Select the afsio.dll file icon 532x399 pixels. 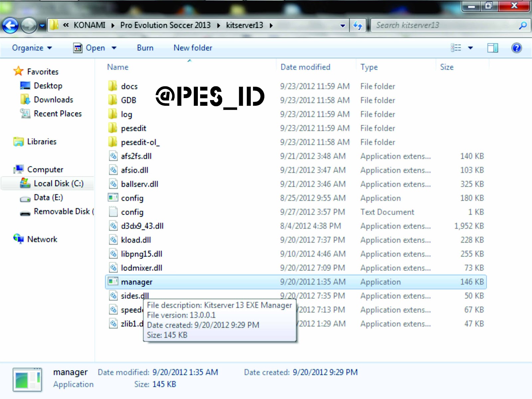pyautogui.click(x=113, y=170)
